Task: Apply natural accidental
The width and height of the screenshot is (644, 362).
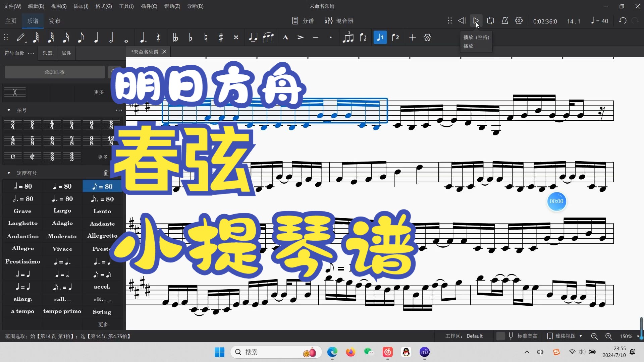Action: pyautogui.click(x=206, y=38)
